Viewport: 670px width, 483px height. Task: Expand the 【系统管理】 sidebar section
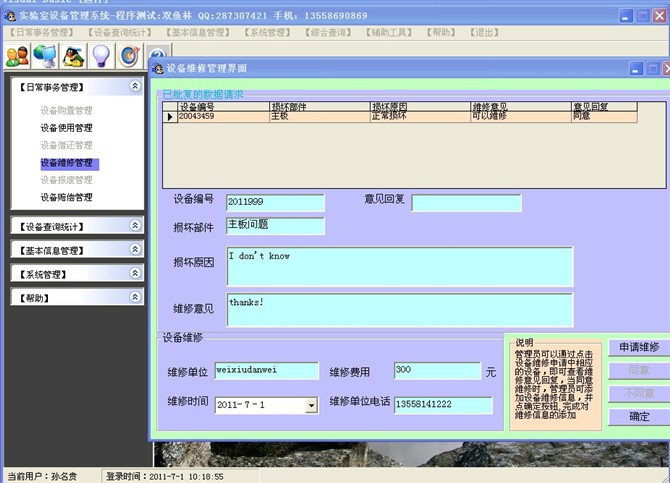(x=135, y=273)
